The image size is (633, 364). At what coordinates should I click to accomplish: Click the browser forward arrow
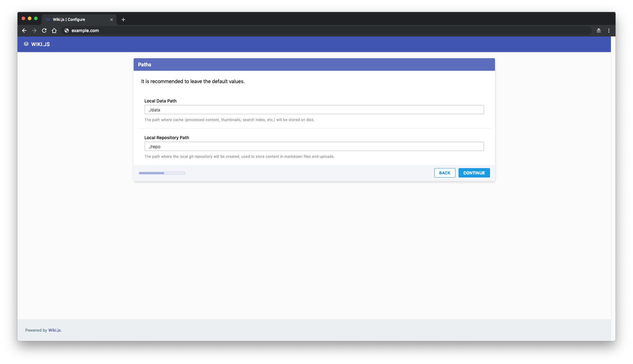point(34,31)
